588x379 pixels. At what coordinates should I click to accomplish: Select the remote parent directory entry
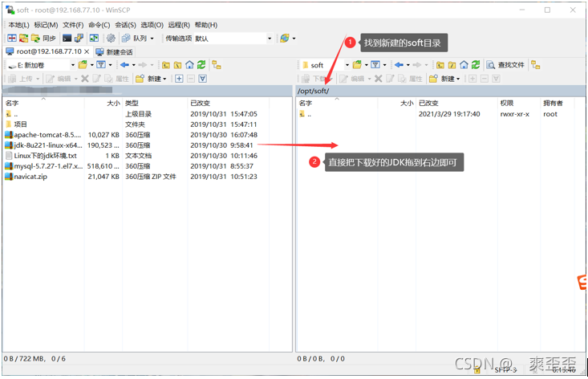[x=306, y=114]
